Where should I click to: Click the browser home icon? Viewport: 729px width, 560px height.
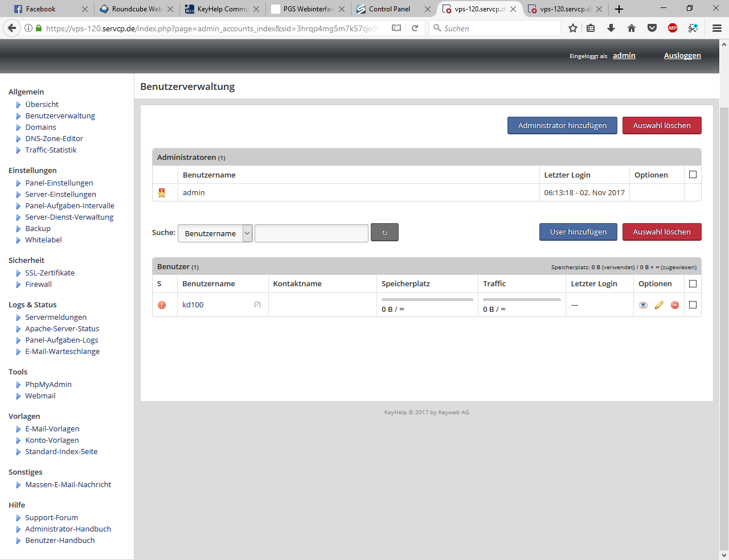tap(632, 28)
